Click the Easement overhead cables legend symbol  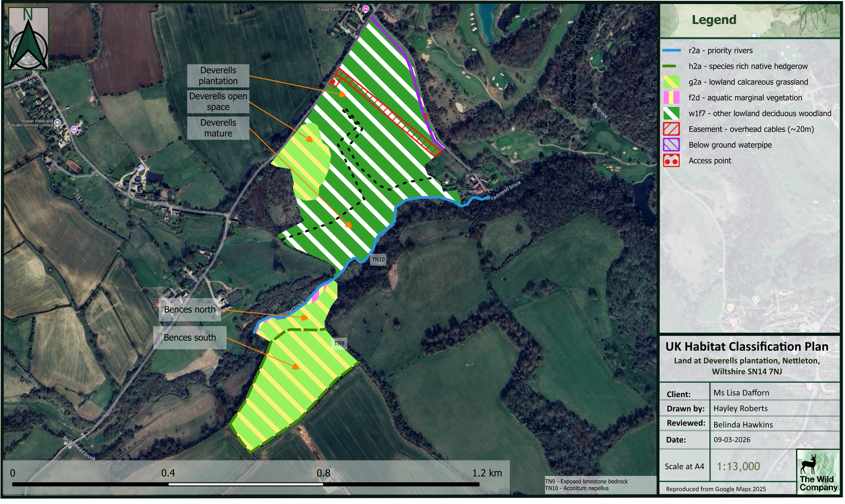(x=672, y=129)
